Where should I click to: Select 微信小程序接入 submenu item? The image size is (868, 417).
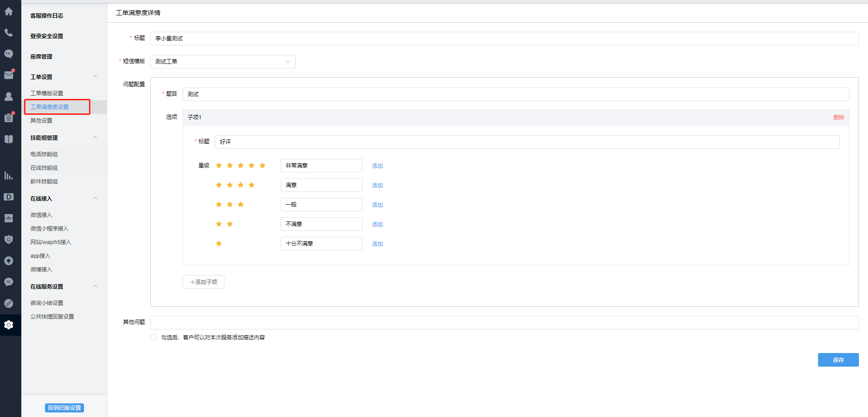click(50, 229)
